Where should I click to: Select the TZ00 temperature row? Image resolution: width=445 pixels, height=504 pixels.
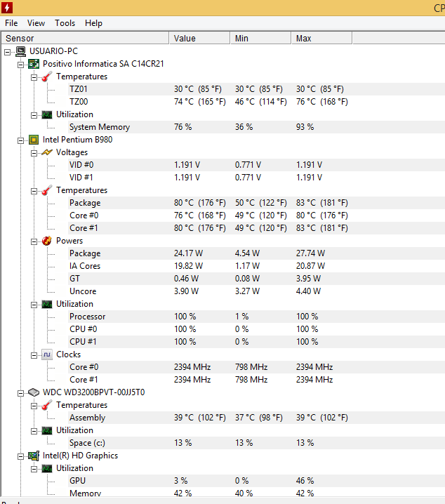click(223, 102)
